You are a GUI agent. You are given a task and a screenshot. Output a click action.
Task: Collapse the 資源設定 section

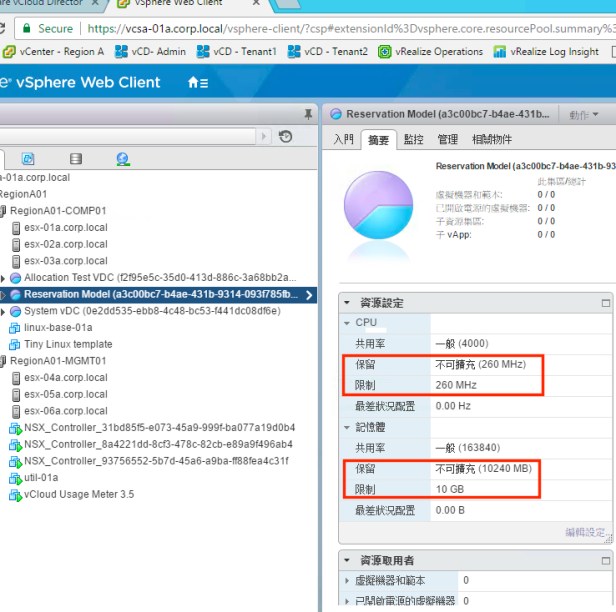point(347,303)
